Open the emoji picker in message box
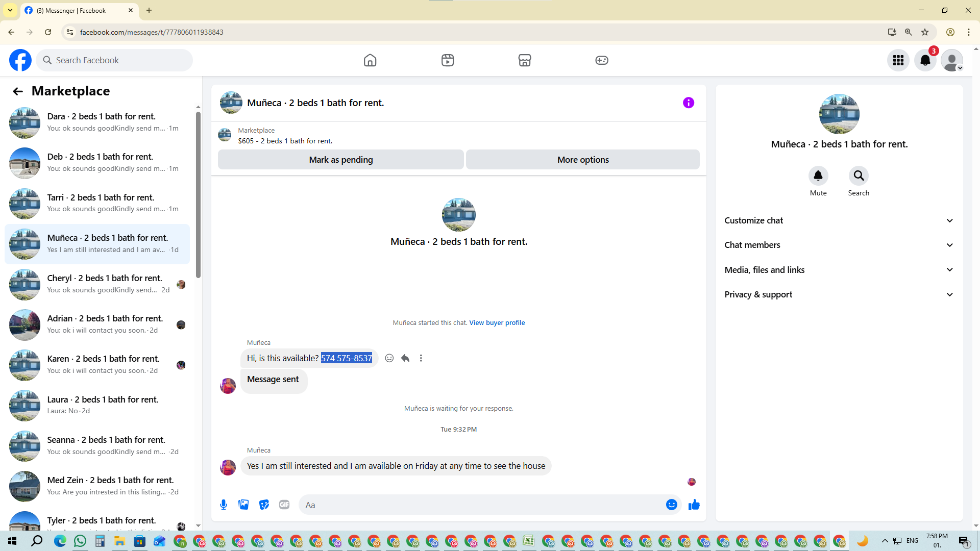Screen dimensions: 980x551 pyautogui.click(x=671, y=505)
